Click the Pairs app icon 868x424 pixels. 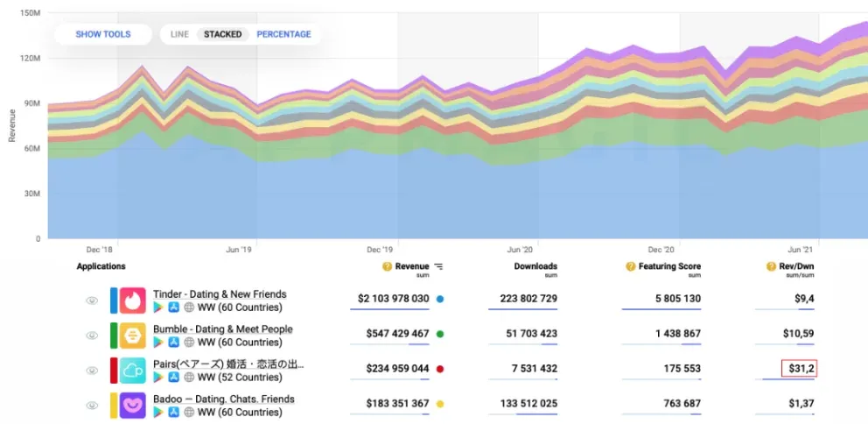[x=133, y=371]
